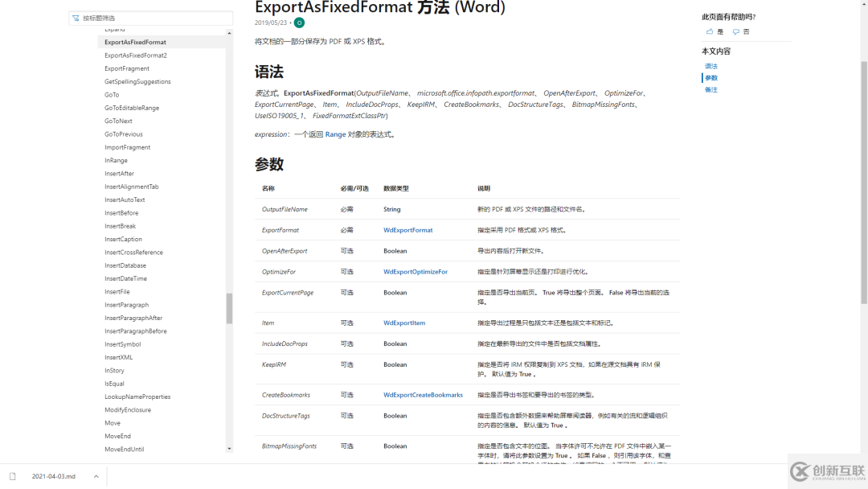Jump to 语法 section in contents

710,67
